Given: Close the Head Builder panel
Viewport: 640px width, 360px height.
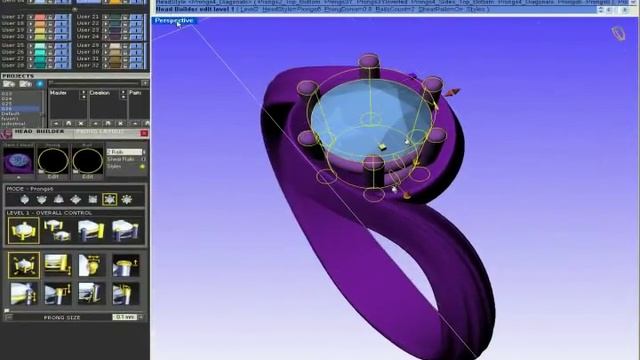Looking at the screenshot, I should [144, 133].
